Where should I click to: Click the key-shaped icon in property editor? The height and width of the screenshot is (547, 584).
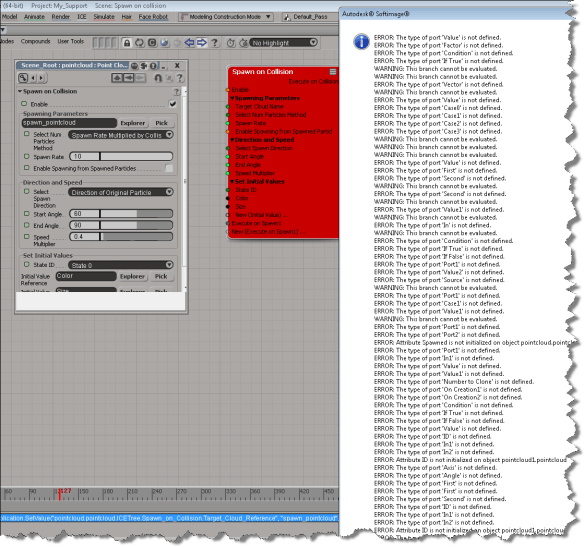[23, 78]
